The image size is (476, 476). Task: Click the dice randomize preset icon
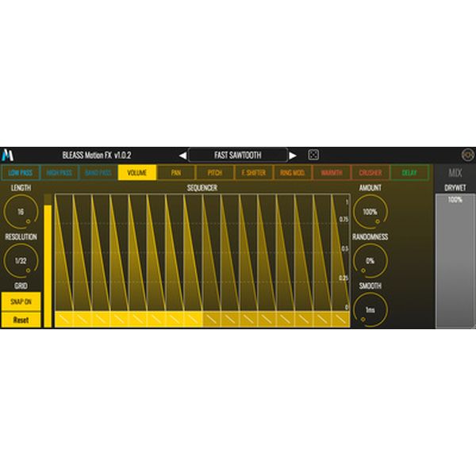313,155
